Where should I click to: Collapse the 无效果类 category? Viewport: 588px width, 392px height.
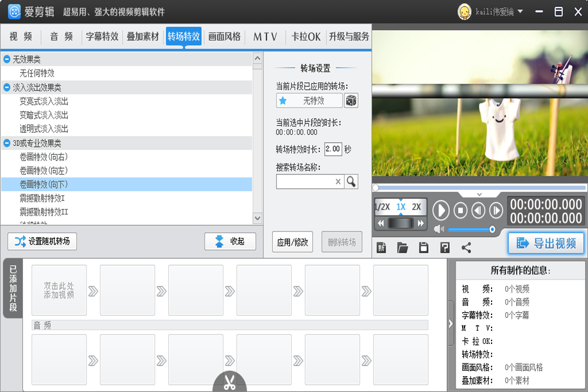(x=7, y=59)
